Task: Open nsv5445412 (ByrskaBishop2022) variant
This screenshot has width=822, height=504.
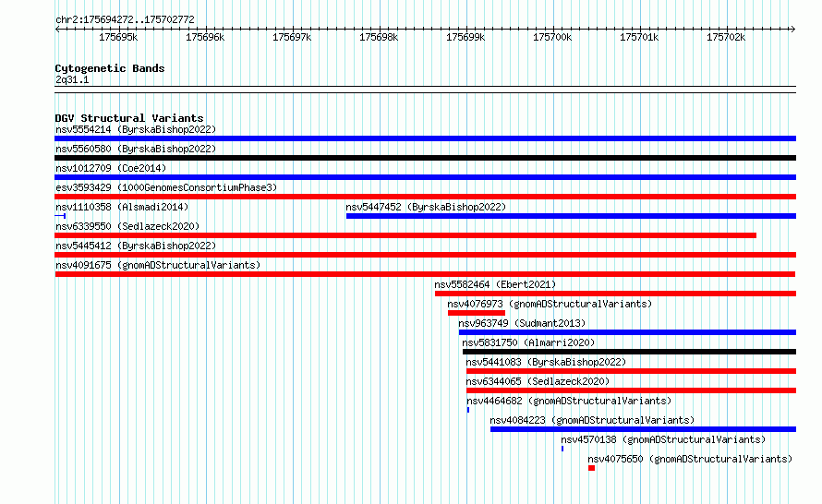Action: 136,246
